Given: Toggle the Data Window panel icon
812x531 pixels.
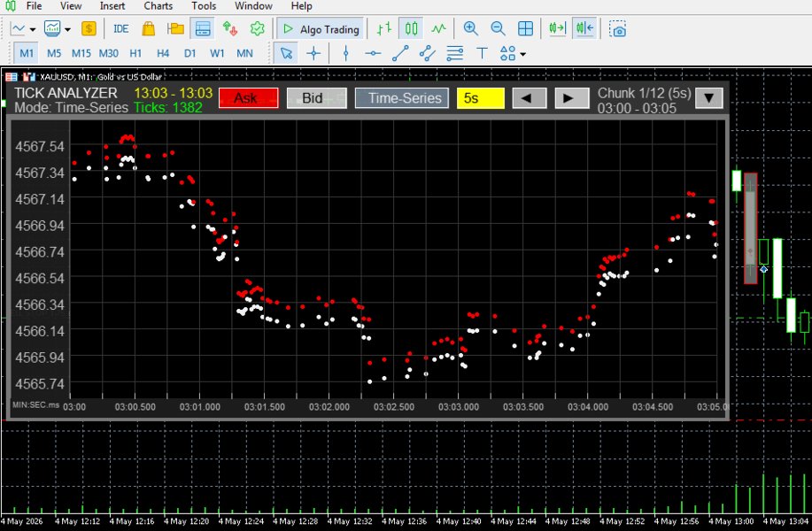Looking at the screenshot, I should pos(203,29).
